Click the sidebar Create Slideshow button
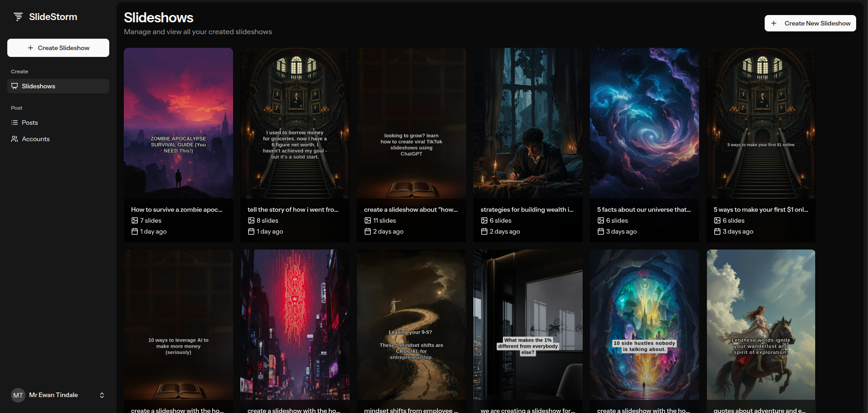The height and width of the screenshot is (413, 868). [x=58, y=48]
